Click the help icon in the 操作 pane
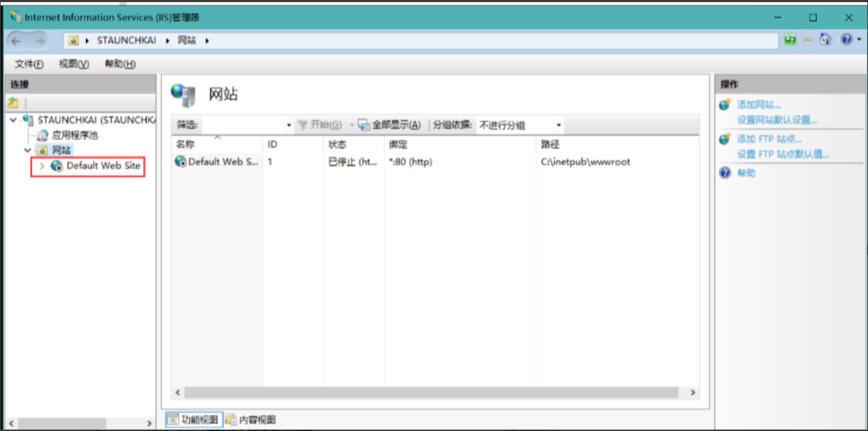Viewport: 868px width, 431px height. [725, 173]
